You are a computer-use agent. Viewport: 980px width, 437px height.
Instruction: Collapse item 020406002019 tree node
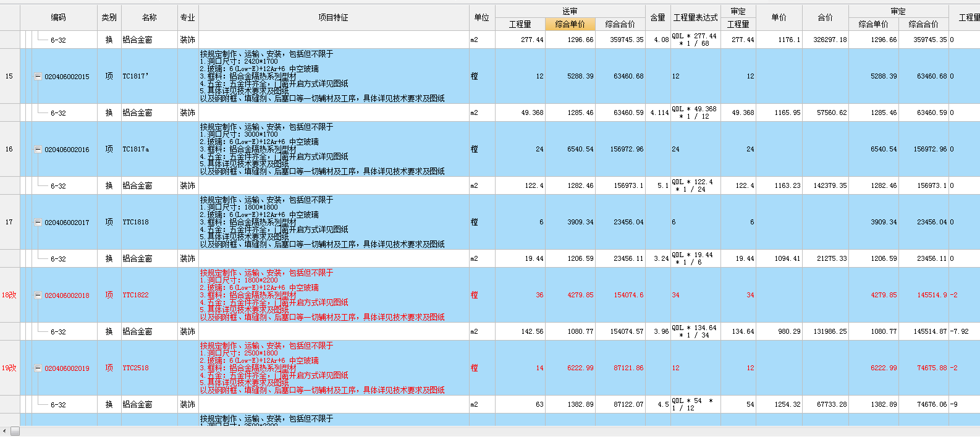point(38,368)
